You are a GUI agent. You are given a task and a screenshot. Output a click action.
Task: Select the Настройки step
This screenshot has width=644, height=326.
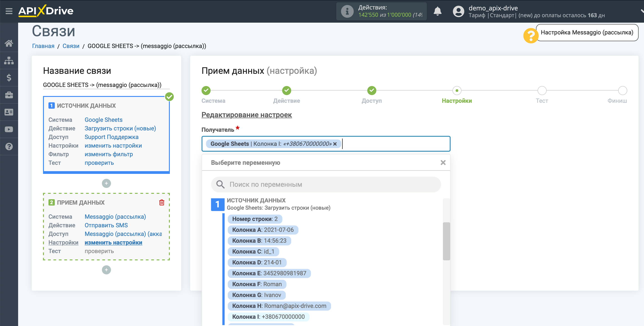pos(457,91)
